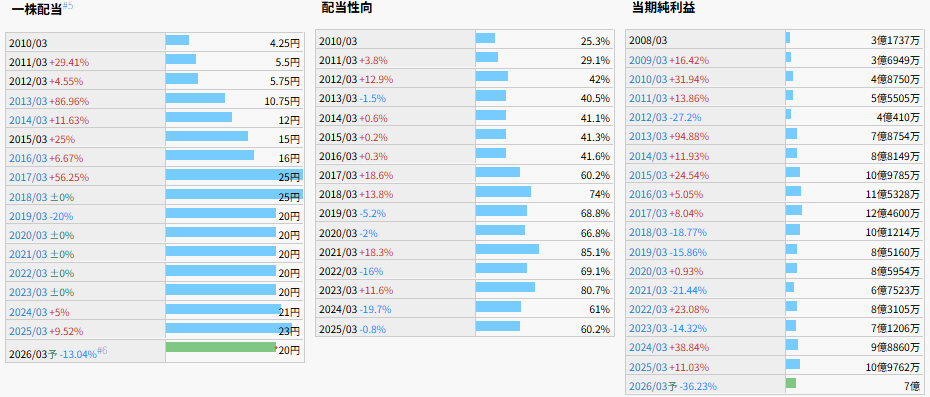Click the blue bar in 2013/03 dividend row
930x397 pixels.
point(195,98)
